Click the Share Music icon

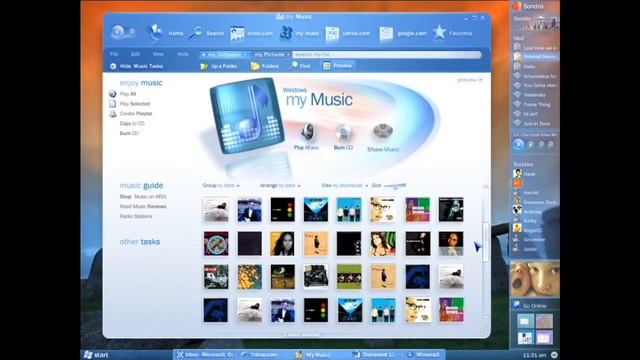point(382,132)
